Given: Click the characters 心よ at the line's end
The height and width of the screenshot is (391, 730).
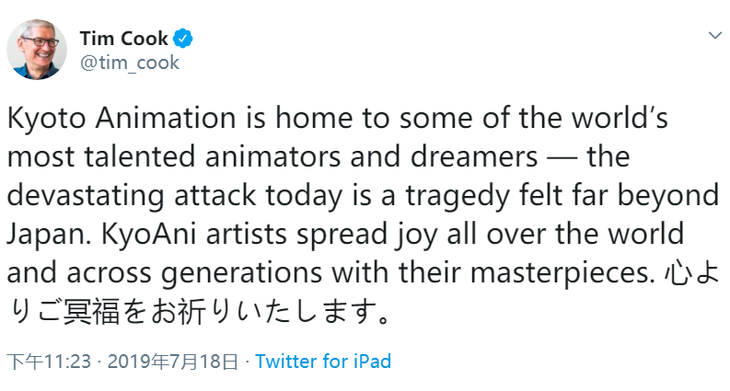Looking at the screenshot, I should pos(692,273).
